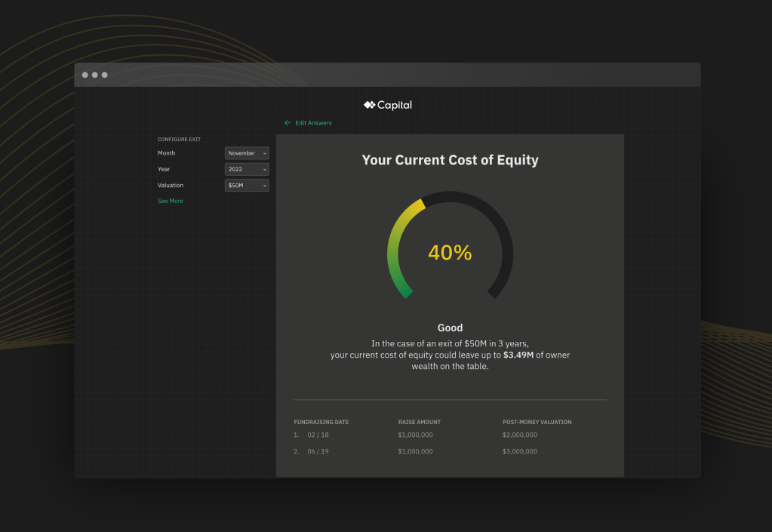The height and width of the screenshot is (532, 772).
Task: Open the Year dropdown showing 2022
Action: point(247,169)
